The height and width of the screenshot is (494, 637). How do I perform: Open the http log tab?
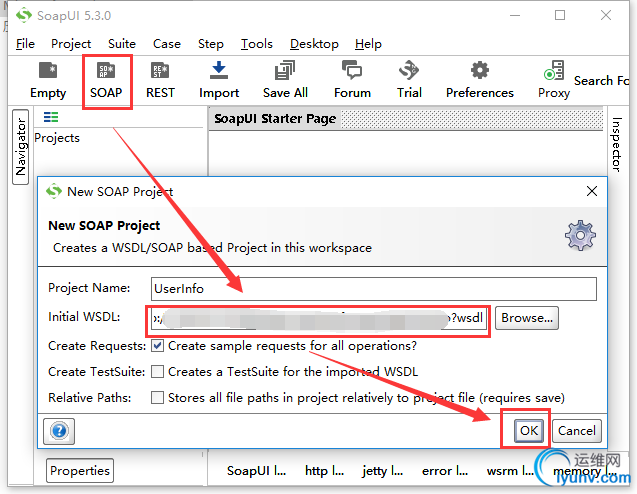click(324, 470)
